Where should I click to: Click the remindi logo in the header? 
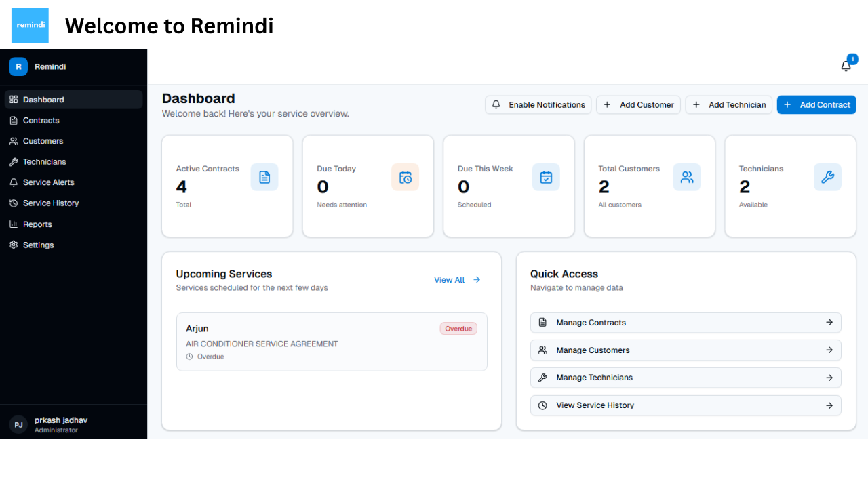(x=31, y=25)
